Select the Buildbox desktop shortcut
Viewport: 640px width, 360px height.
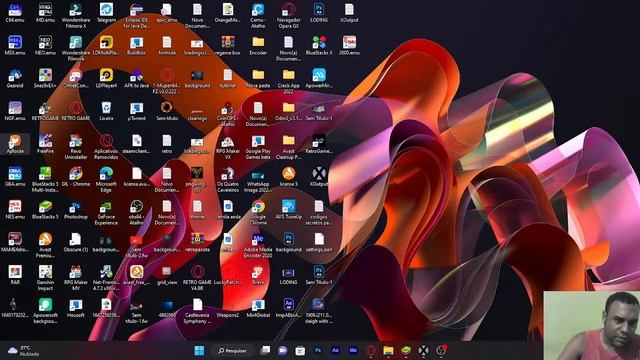coord(136,45)
